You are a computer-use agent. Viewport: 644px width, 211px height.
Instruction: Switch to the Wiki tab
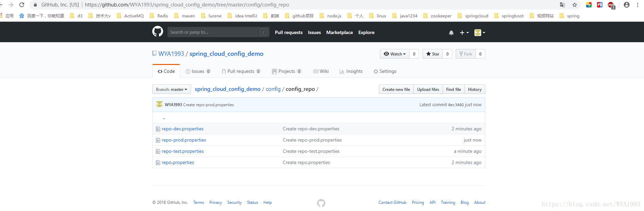coord(321,71)
